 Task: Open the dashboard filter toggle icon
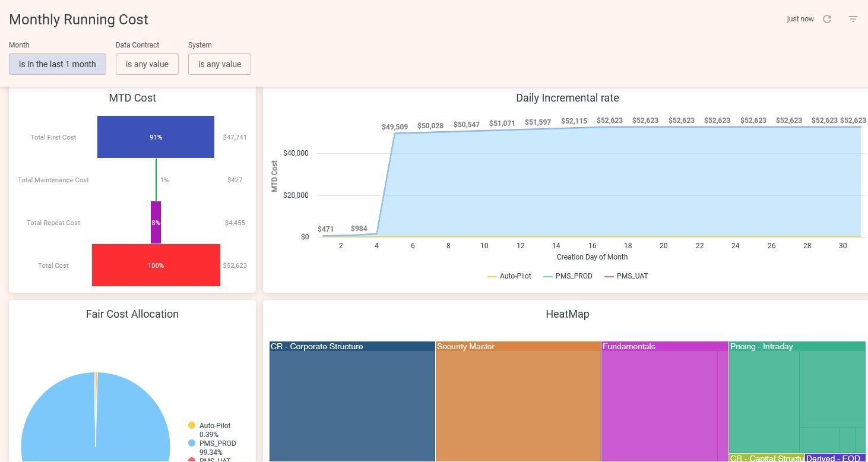point(853,19)
